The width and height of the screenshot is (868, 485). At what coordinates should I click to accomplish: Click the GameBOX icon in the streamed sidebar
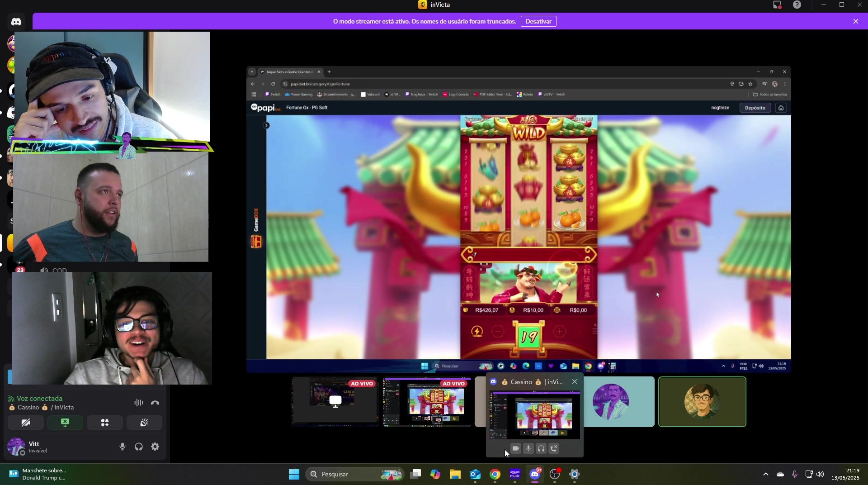point(256,242)
